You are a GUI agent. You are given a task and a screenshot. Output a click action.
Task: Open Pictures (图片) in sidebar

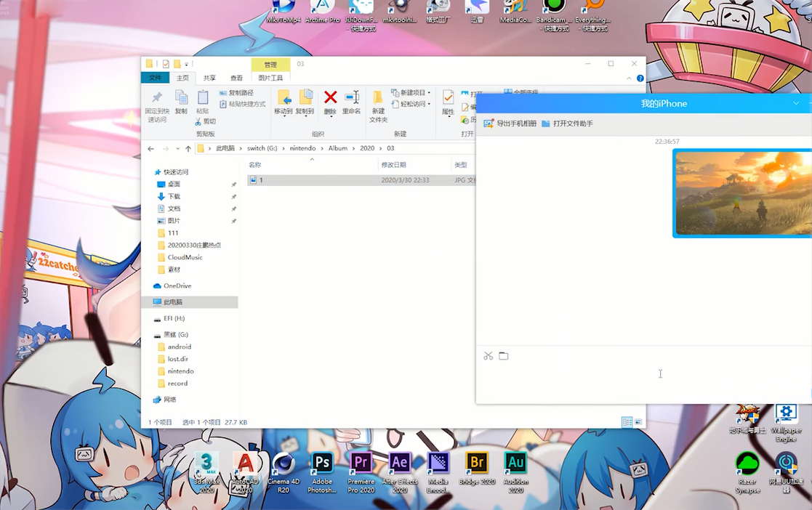click(x=169, y=221)
